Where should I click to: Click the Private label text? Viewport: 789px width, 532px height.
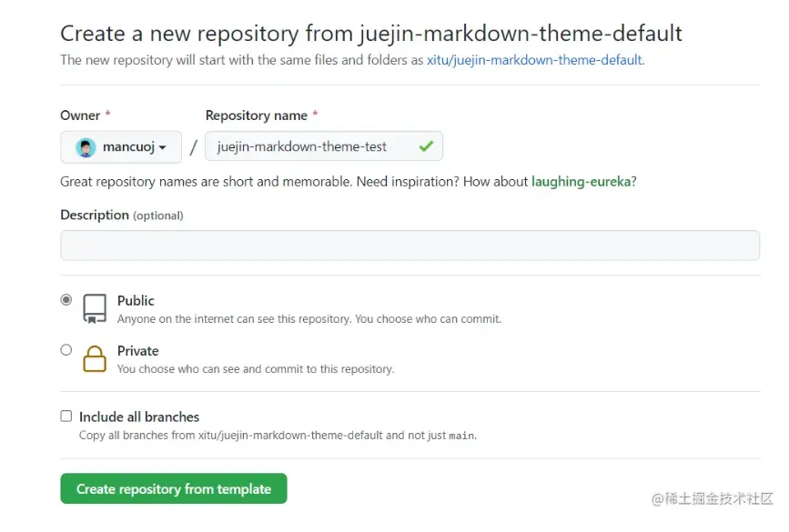coord(138,351)
